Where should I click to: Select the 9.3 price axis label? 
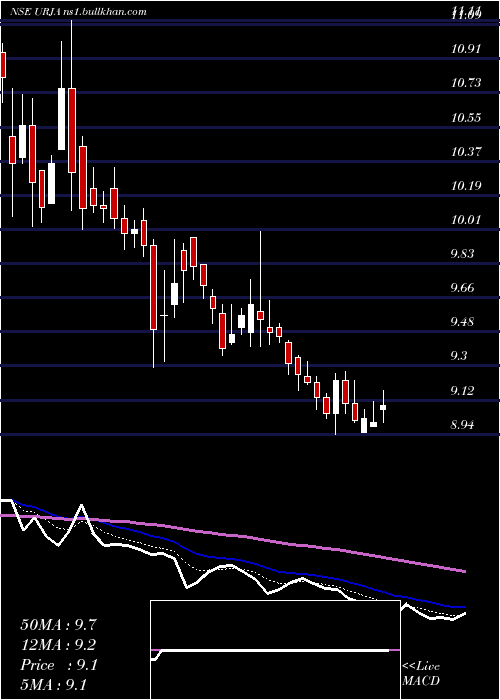pos(459,356)
